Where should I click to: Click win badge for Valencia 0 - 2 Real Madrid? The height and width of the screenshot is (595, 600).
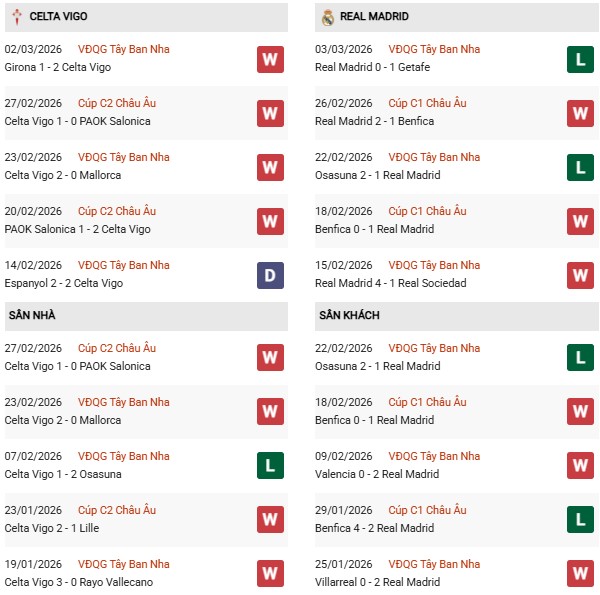580,465
